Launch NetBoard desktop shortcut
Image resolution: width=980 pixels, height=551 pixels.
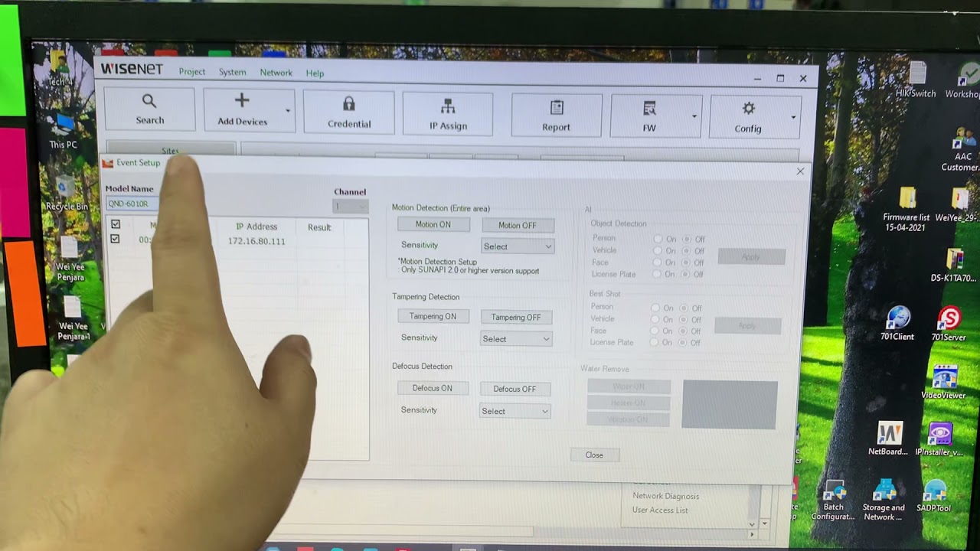click(x=888, y=439)
